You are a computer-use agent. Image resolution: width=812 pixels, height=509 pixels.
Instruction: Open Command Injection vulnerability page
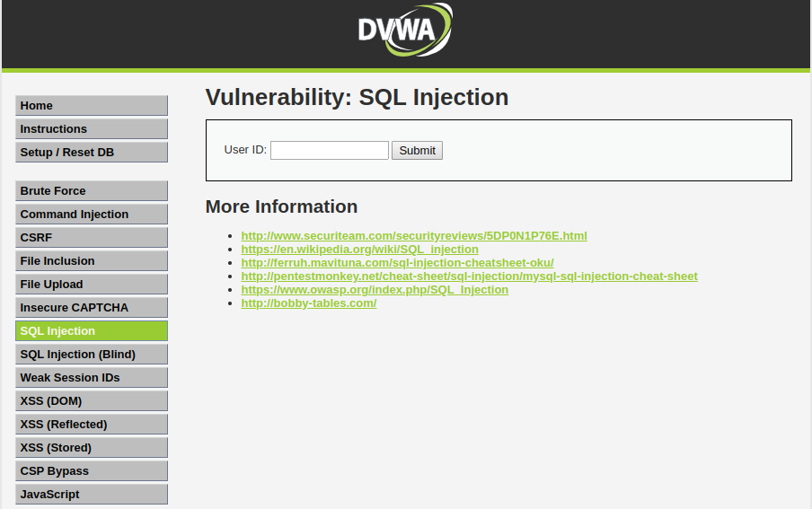tap(91, 215)
